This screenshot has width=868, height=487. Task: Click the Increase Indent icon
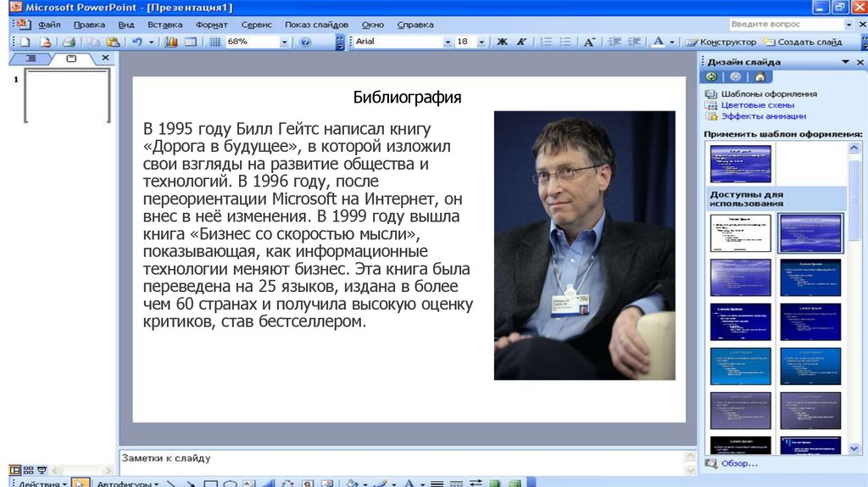click(x=634, y=42)
